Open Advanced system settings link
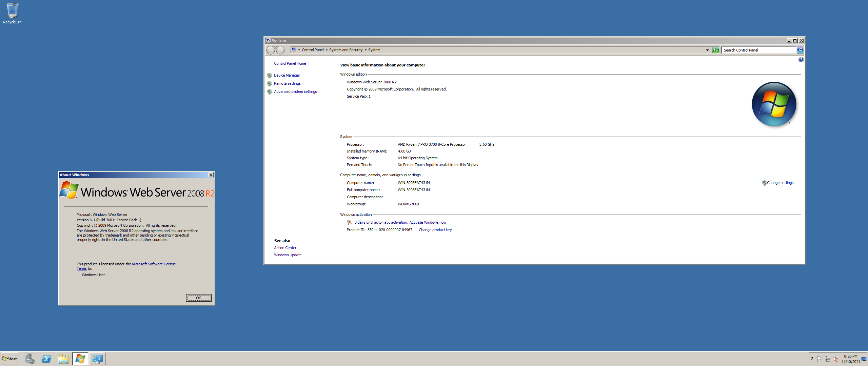The width and height of the screenshot is (868, 366). pyautogui.click(x=295, y=91)
